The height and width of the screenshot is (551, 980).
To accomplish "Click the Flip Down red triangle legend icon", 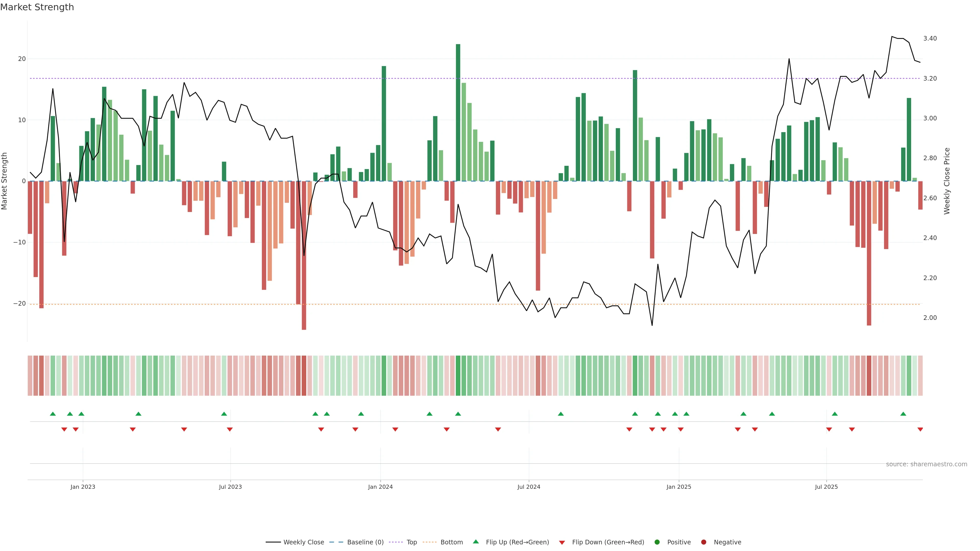I will click(562, 543).
